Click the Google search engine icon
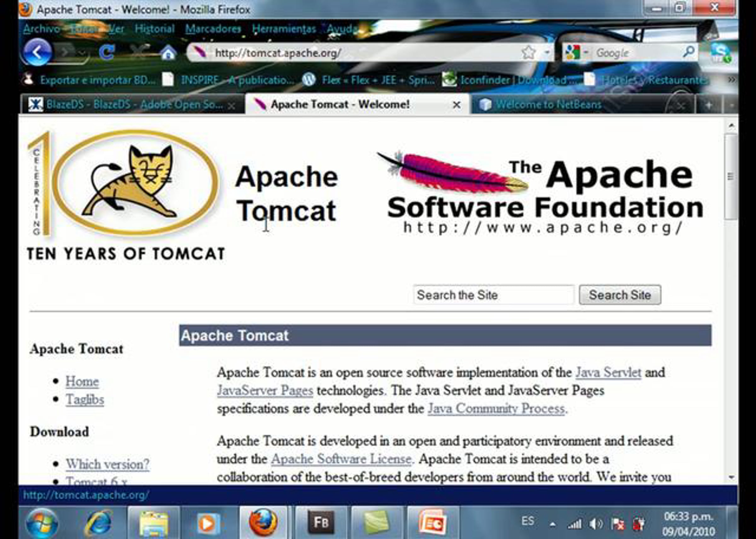 pyautogui.click(x=573, y=52)
